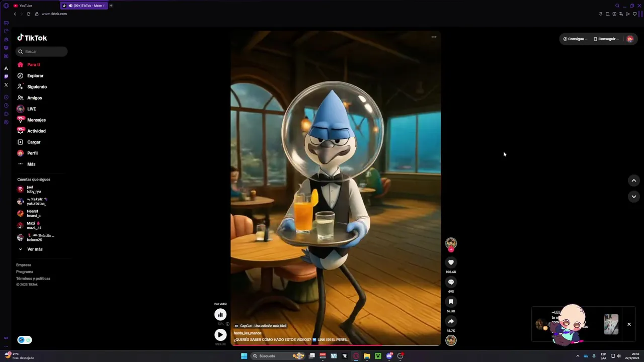Open browser screenshot snapshot tool
Image resolution: width=644 pixels, height=362 pixels.
608,14
